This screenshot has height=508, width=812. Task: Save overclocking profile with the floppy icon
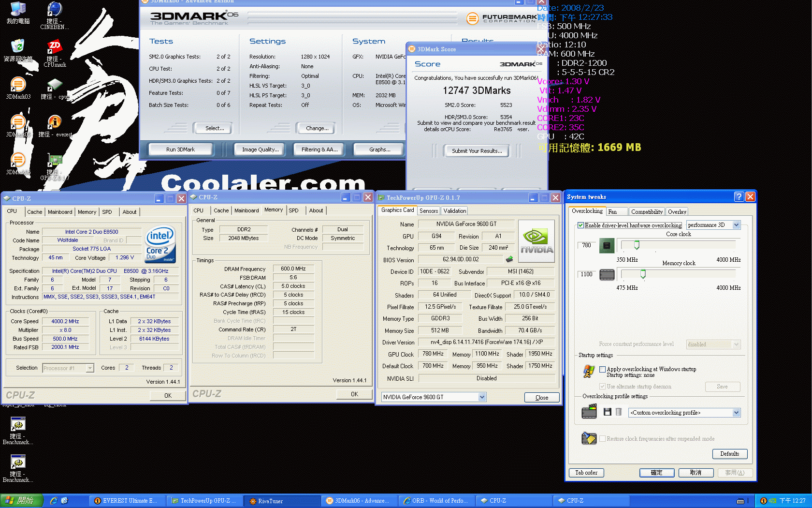pos(608,412)
